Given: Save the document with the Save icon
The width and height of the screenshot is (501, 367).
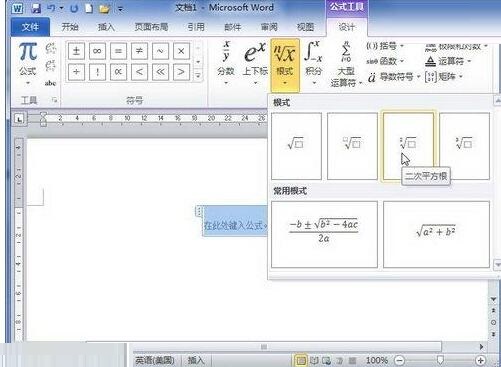Looking at the screenshot, I should [x=36, y=8].
